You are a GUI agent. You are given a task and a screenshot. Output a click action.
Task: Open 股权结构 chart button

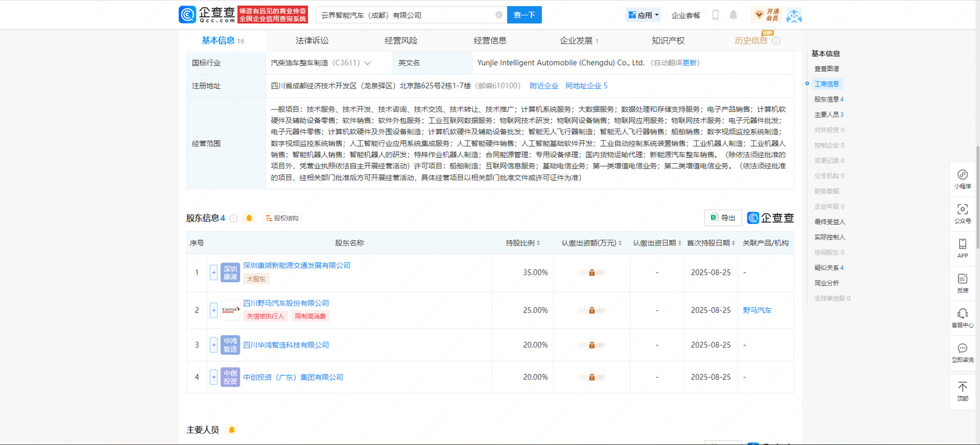pyautogui.click(x=282, y=219)
